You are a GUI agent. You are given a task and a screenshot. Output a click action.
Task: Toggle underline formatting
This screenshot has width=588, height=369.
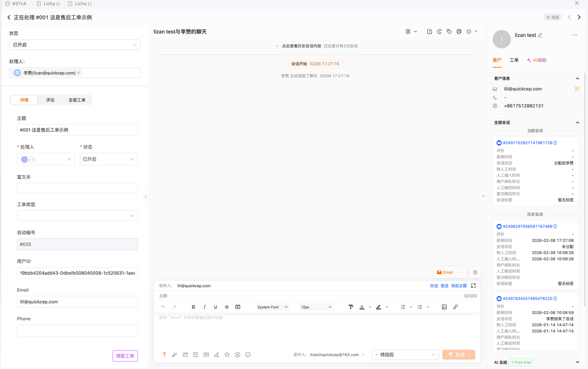215,307
